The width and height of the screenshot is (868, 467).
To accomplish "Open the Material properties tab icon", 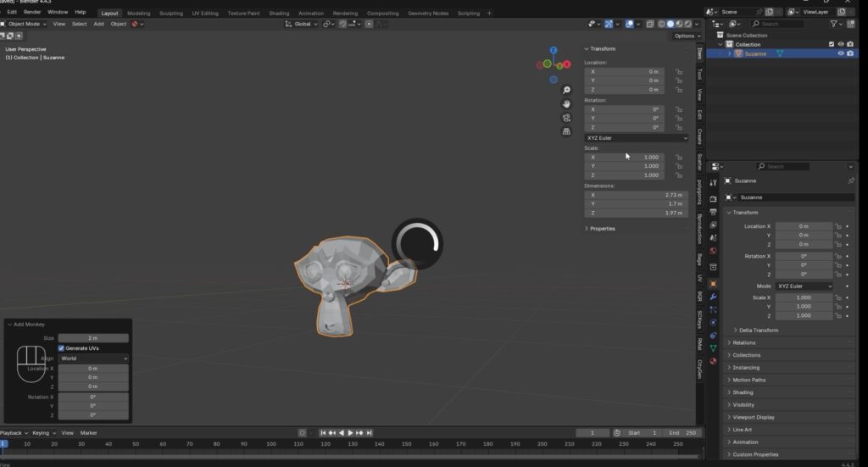I will click(x=713, y=361).
